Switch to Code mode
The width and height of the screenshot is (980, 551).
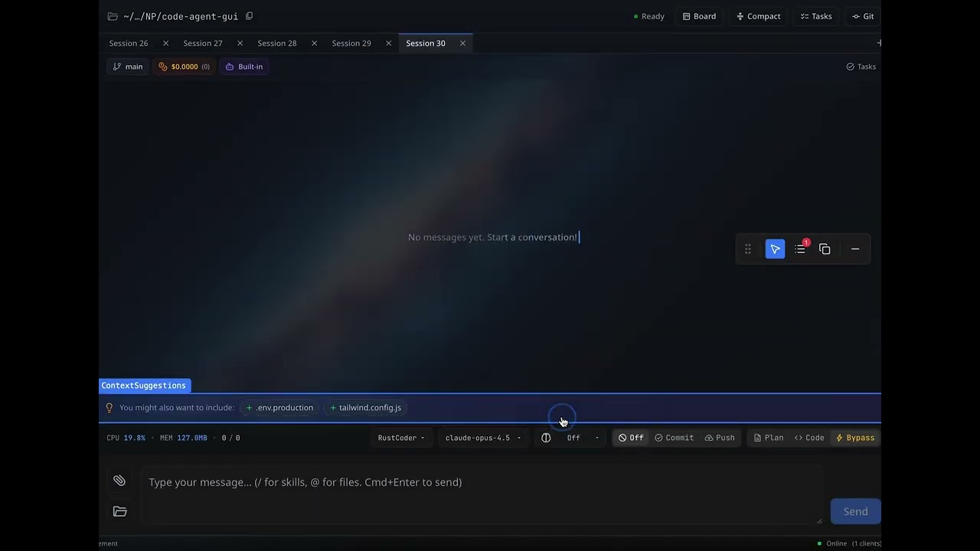point(809,438)
